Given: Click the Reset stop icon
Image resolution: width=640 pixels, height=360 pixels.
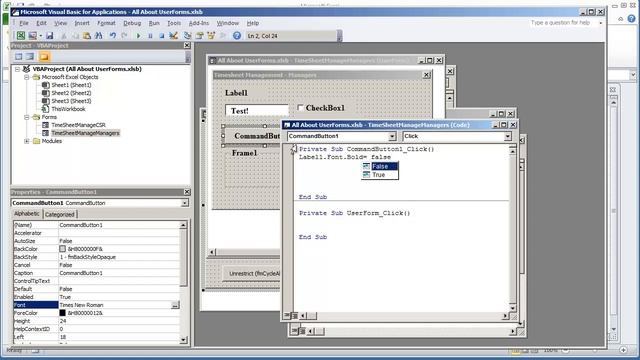Looking at the screenshot, I should 161,36.
